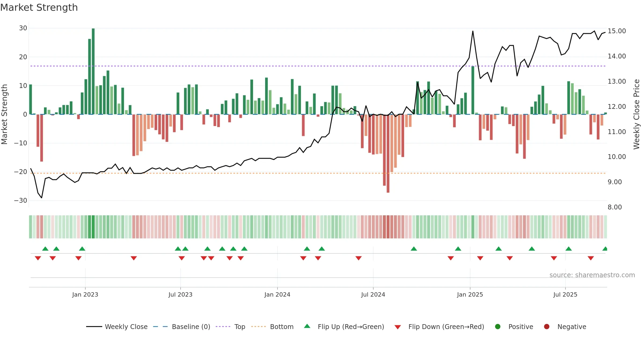Image resolution: width=644 pixels, height=362 pixels.
Task: Toggle Flip Down (Green→Red) legend entry
Action: [439, 327]
